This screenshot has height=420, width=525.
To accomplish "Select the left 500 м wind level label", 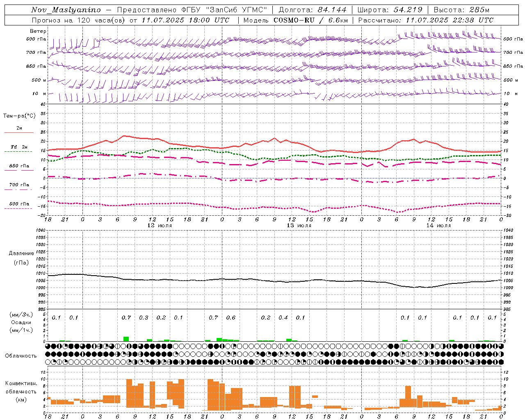I will [x=39, y=80].
